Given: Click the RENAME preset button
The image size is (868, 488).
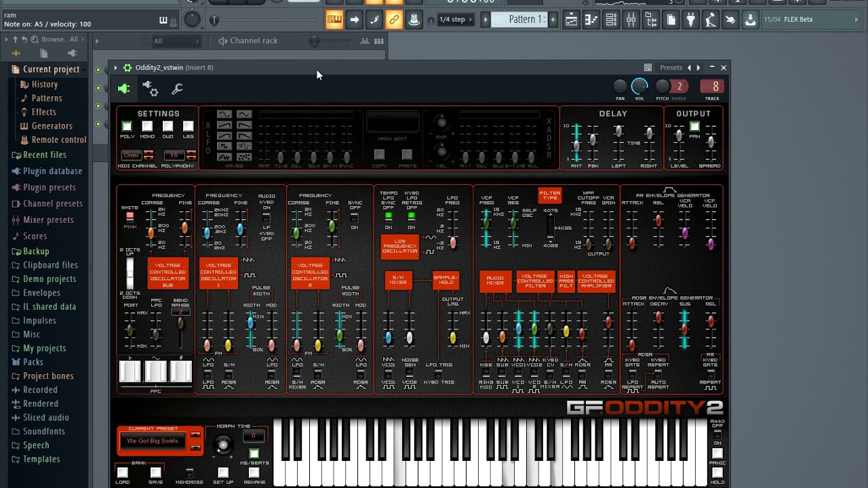Looking at the screenshot, I should 254,472.
